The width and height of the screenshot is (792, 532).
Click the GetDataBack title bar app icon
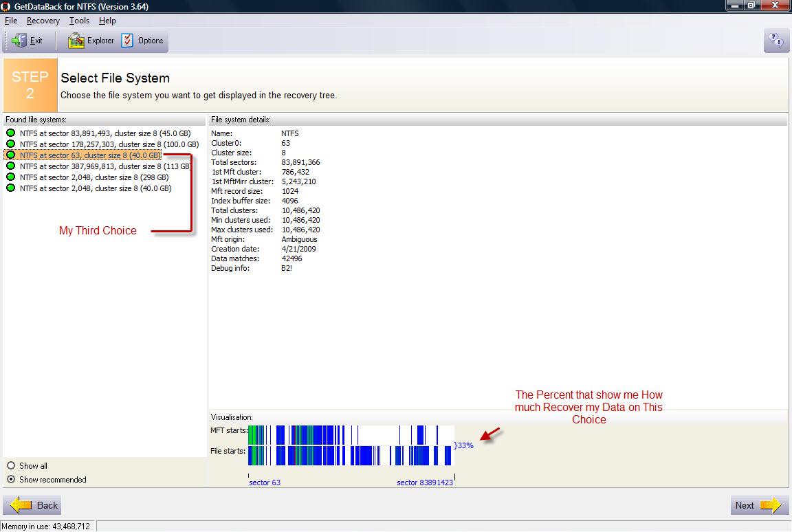[x=5, y=7]
